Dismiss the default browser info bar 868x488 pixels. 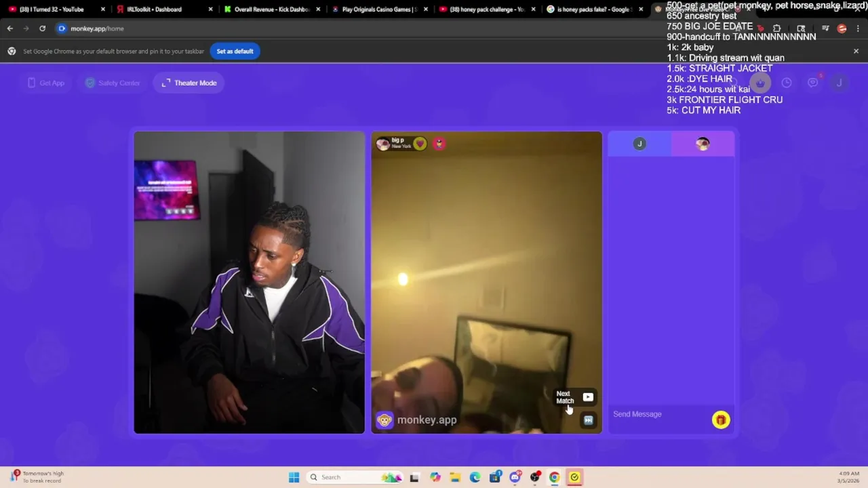(856, 51)
